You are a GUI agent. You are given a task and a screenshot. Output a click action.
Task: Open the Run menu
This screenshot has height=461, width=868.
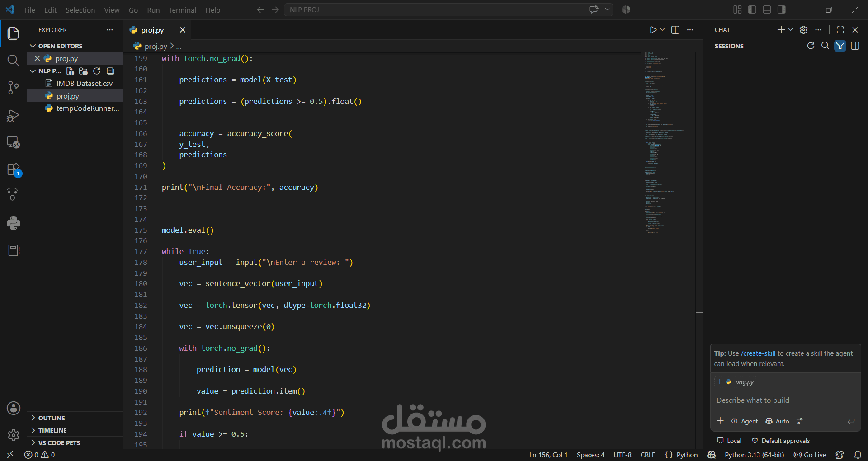(x=153, y=10)
